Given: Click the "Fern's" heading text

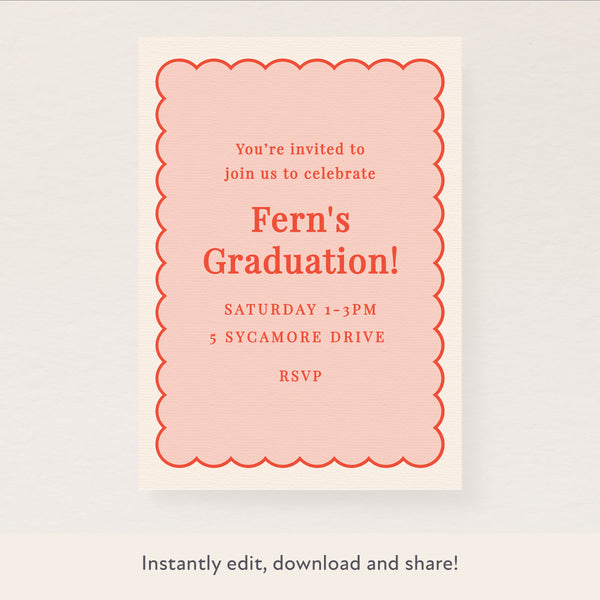Looking at the screenshot, I should (x=300, y=219).
